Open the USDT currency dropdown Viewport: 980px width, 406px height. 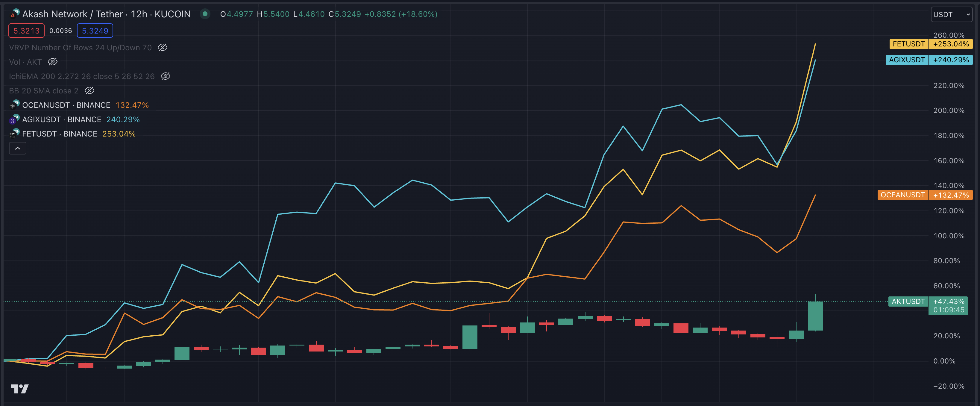(952, 14)
